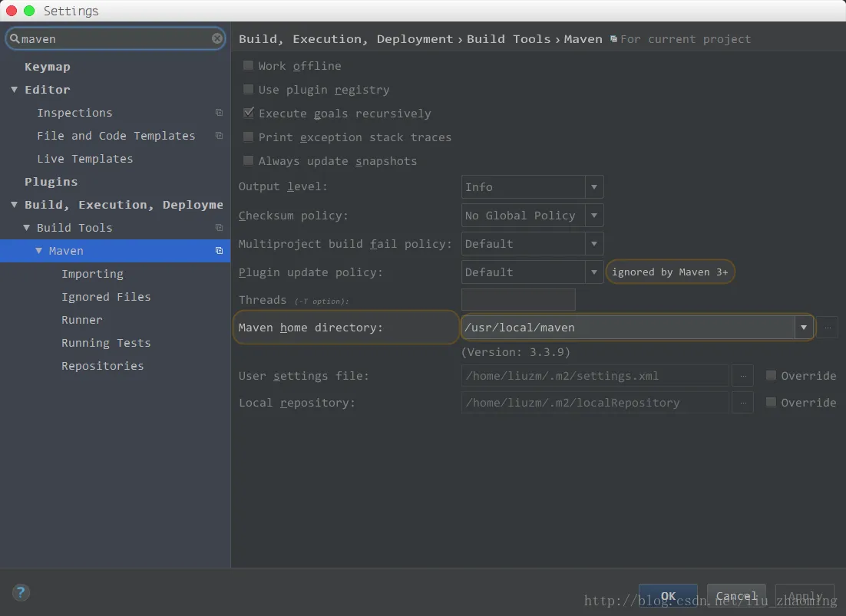
Task: Open the Repositories settings page
Action: click(102, 366)
